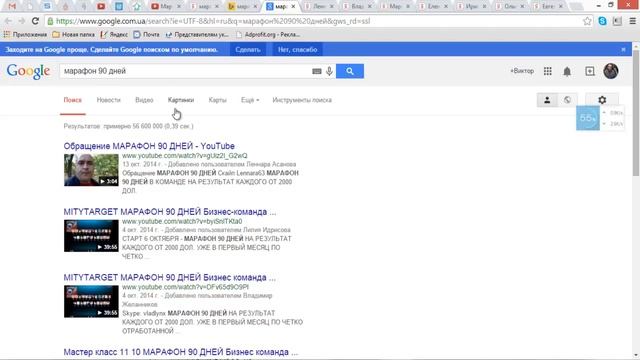Click video thumbnail beside the Владимир result
The width and height of the screenshot is (640, 360).
91,301
